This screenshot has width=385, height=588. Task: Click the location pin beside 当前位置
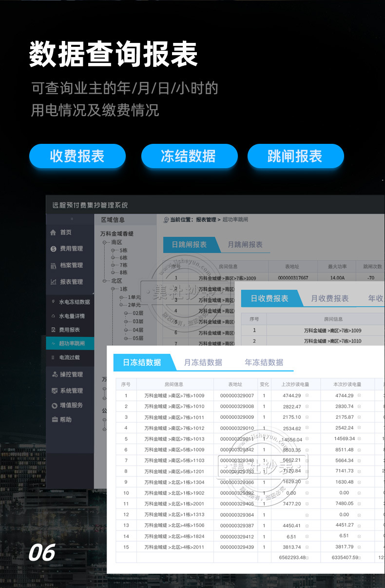[166, 220]
